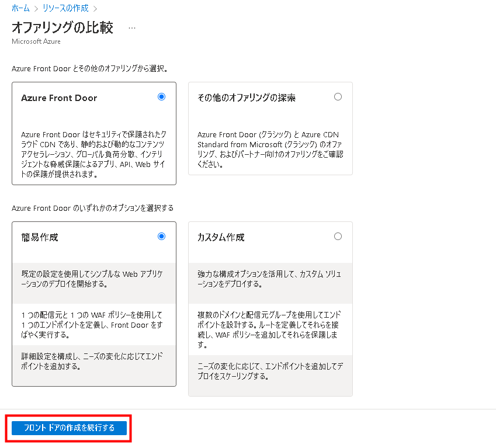Screen dimensions: 496x448
Task: Select the Azure Front Door radio button
Action: click(161, 97)
